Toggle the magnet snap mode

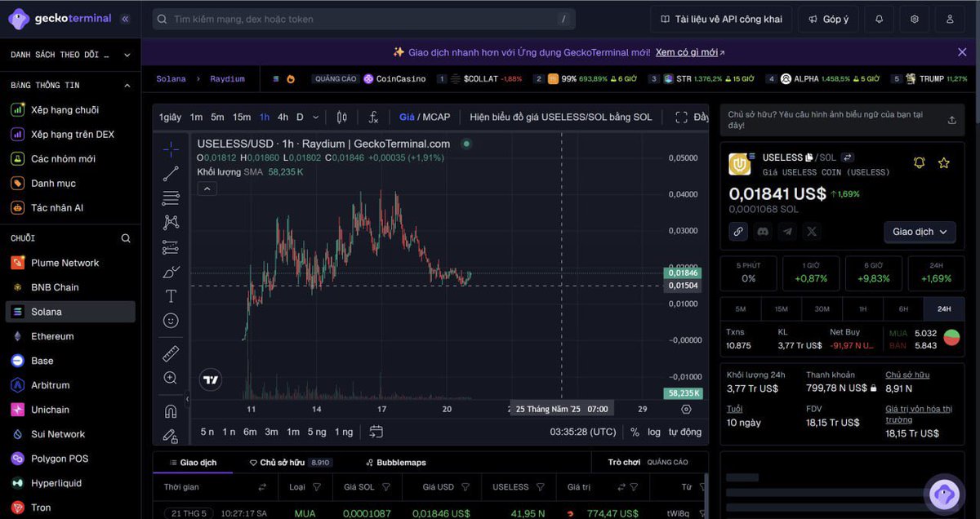click(x=171, y=411)
